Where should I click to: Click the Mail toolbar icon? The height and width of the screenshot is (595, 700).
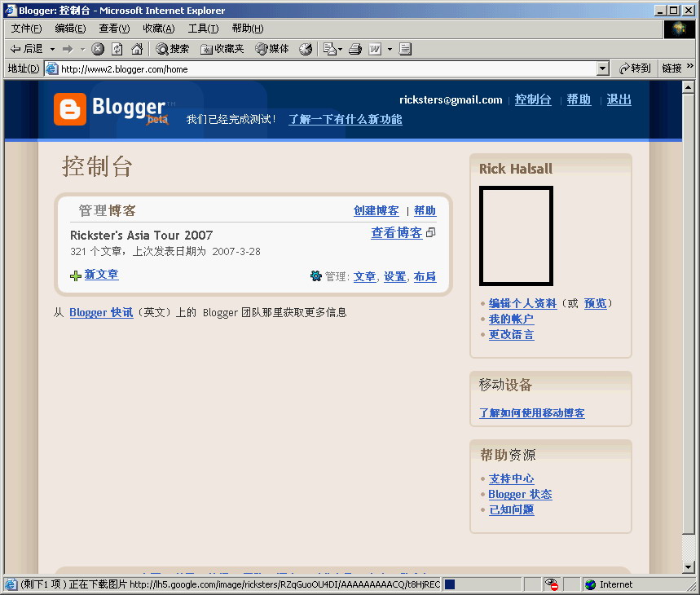coord(330,49)
